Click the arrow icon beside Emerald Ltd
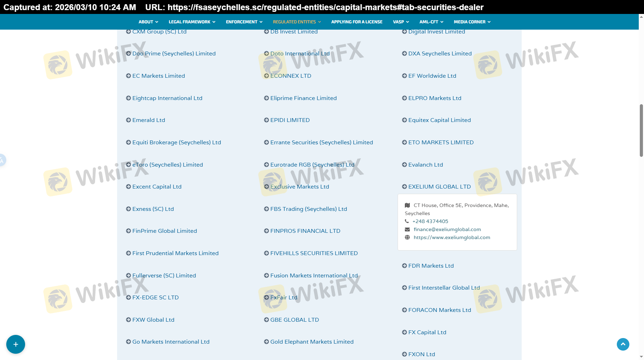This screenshot has height=360, width=644. (x=128, y=120)
